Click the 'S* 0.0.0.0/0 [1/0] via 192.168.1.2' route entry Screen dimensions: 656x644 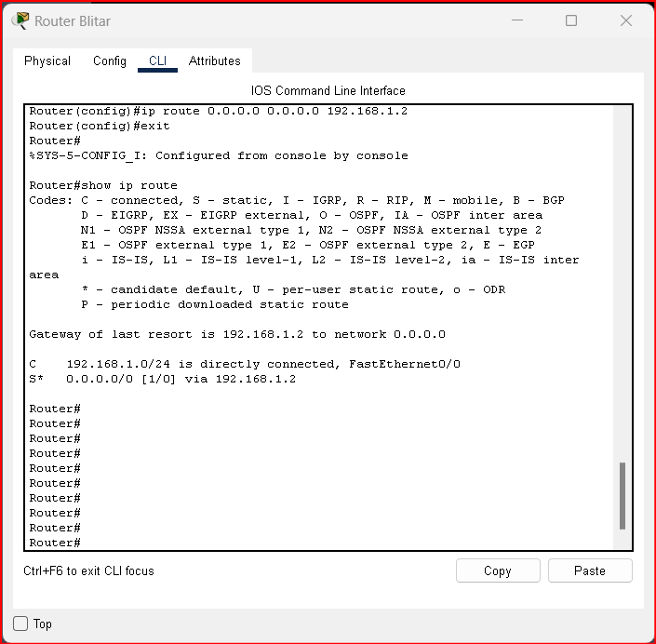pyautogui.click(x=162, y=379)
